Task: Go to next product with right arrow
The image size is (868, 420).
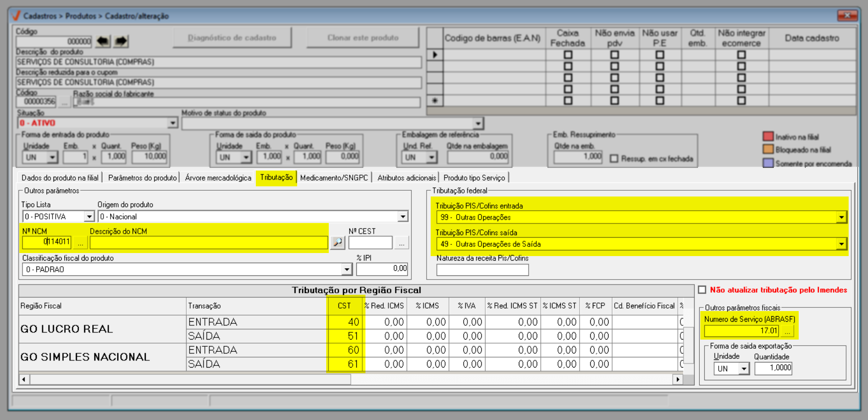Action: tap(121, 41)
